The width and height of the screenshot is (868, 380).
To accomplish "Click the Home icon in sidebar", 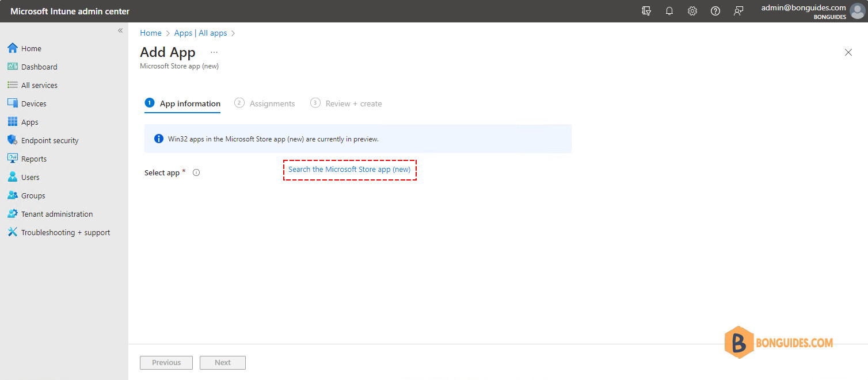I will pyautogui.click(x=13, y=48).
